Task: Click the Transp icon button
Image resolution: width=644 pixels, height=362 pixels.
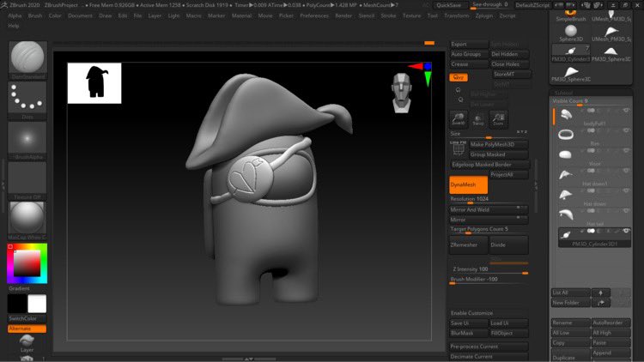Action: (478, 118)
